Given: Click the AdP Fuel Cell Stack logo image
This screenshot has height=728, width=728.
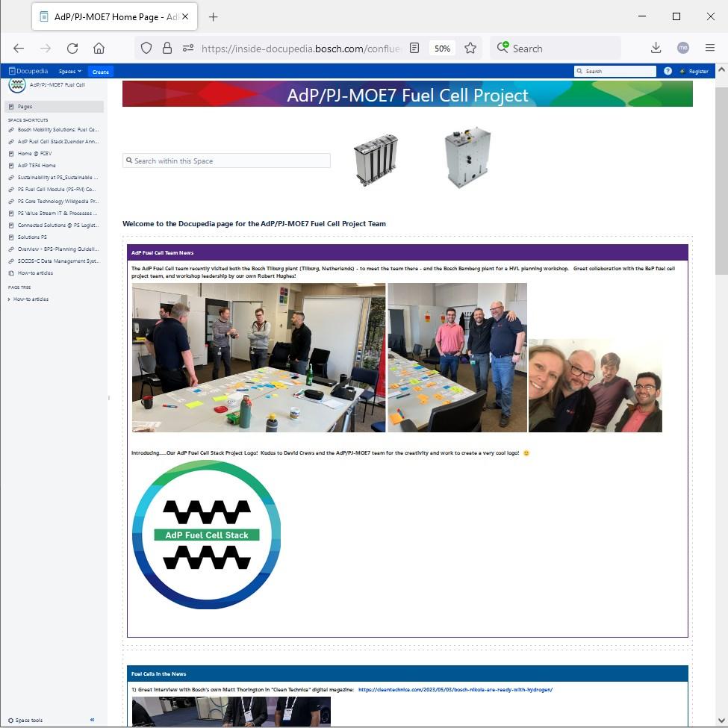Looking at the screenshot, I should [x=207, y=535].
